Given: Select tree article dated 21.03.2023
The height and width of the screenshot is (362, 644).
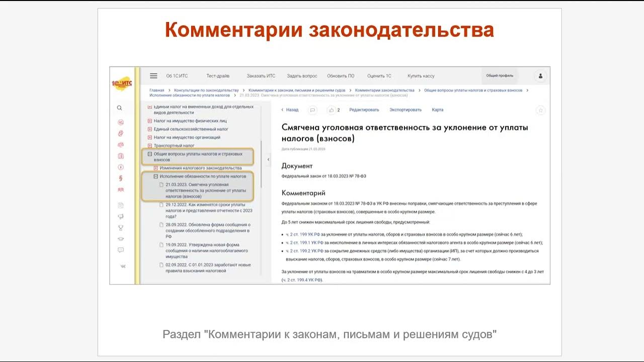Looking at the screenshot, I should [206, 191].
